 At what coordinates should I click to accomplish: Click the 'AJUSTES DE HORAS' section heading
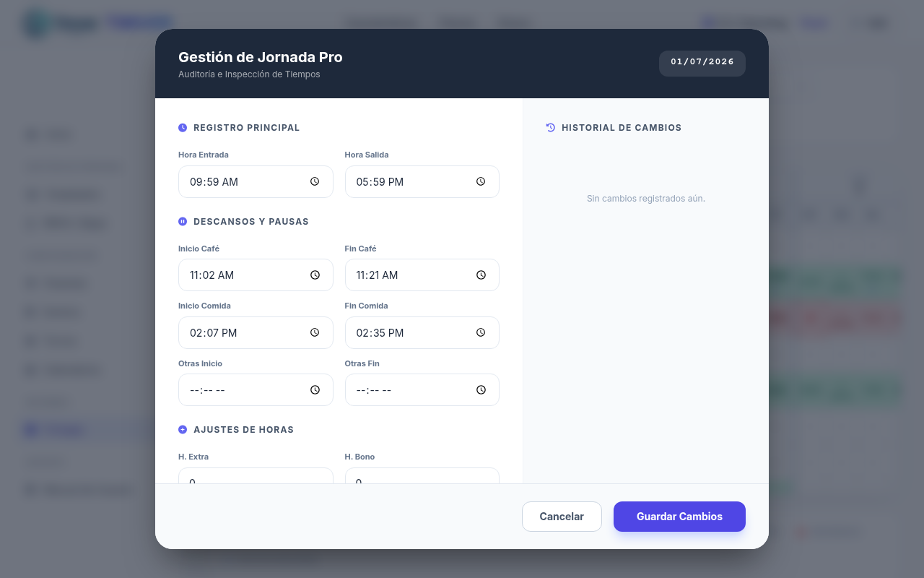click(244, 430)
